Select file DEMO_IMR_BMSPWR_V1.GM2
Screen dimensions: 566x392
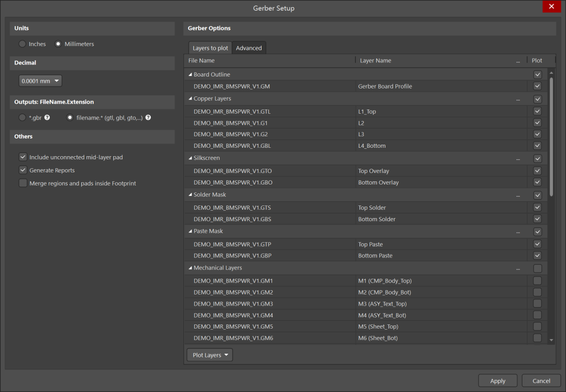233,292
